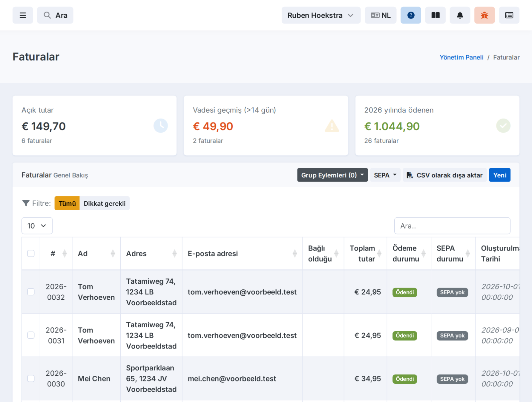The image size is (532, 402).
Task: Expand Grup Eylemleri (0) dropdown
Action: 332,175
